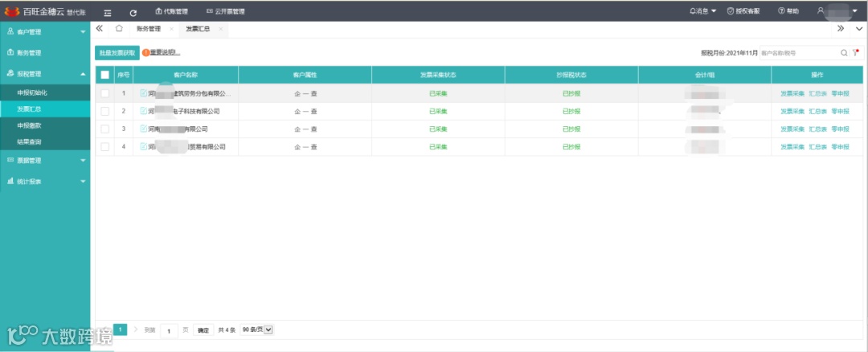Open the tab options down-chevron
This screenshot has width=868, height=352.
tap(858, 29)
